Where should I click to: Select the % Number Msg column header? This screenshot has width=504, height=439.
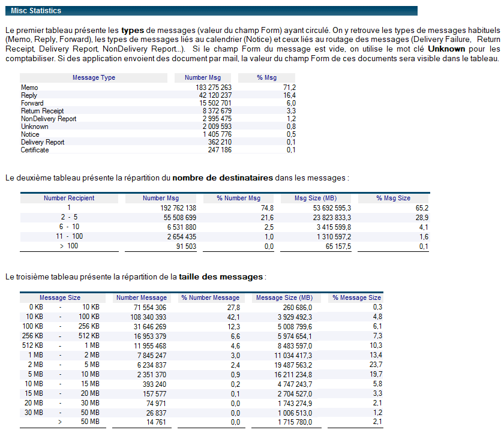pos(238,198)
